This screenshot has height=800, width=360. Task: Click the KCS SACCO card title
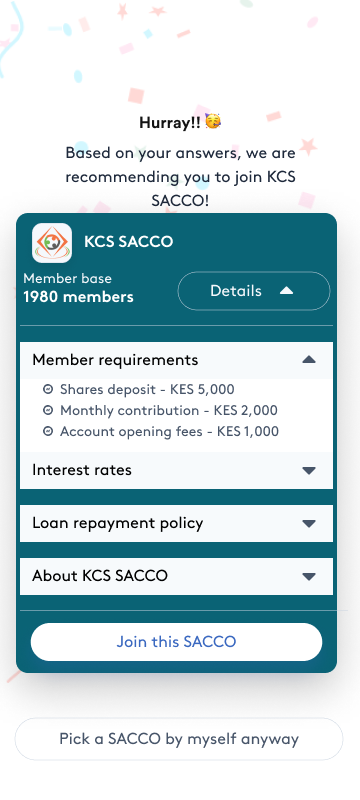[x=128, y=241]
